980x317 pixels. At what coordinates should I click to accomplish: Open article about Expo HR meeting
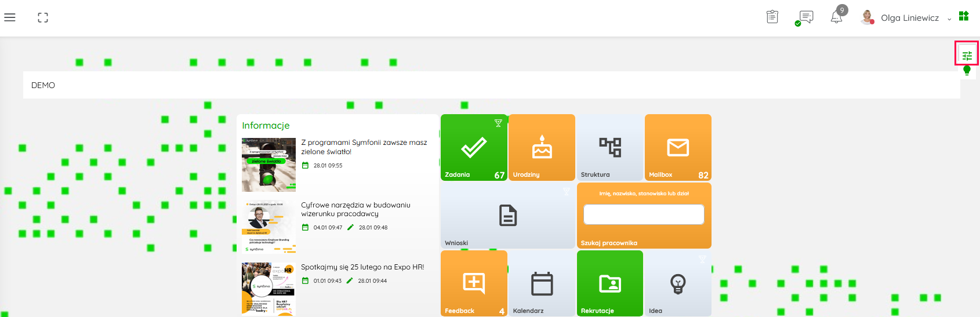(x=362, y=267)
